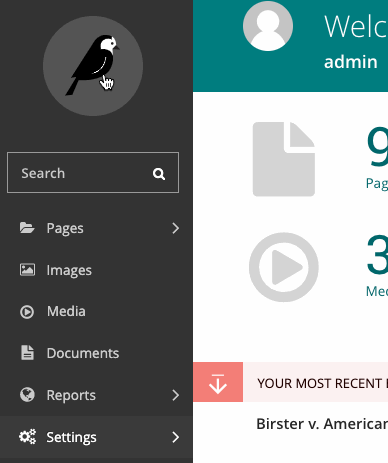The image size is (388, 463).
Task: Open the Settings menu item
Action: click(x=96, y=437)
